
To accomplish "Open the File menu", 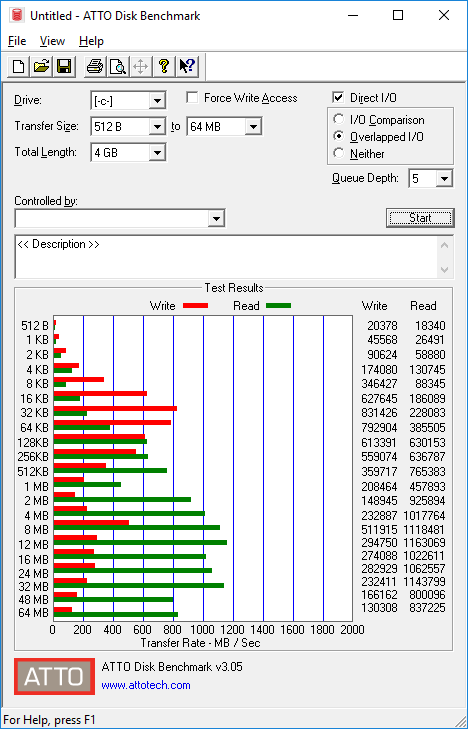I will point(17,41).
